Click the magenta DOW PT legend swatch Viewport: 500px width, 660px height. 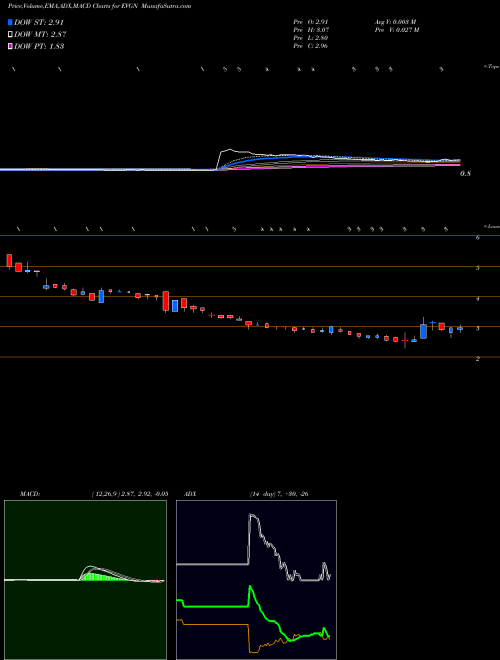(10, 46)
